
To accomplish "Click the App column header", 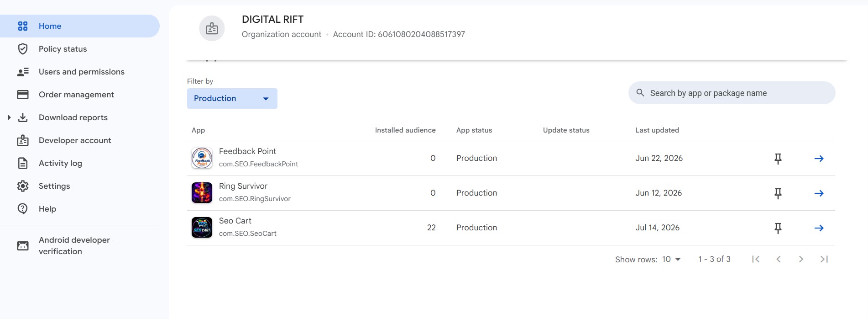I will coord(198,130).
